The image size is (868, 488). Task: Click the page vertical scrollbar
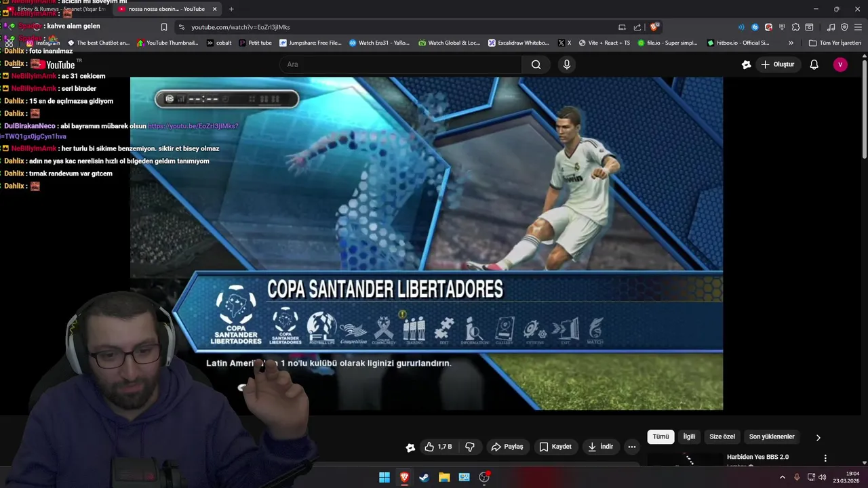(865, 108)
